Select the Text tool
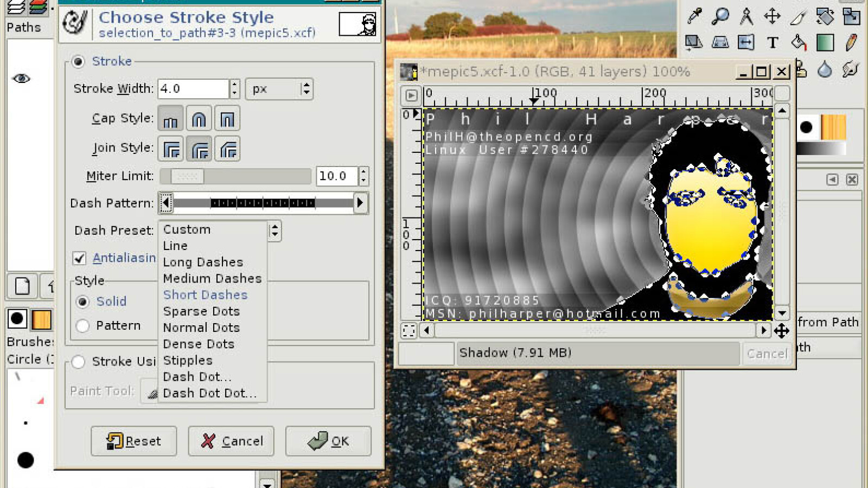Image resolution: width=868 pixels, height=488 pixels. tap(773, 42)
